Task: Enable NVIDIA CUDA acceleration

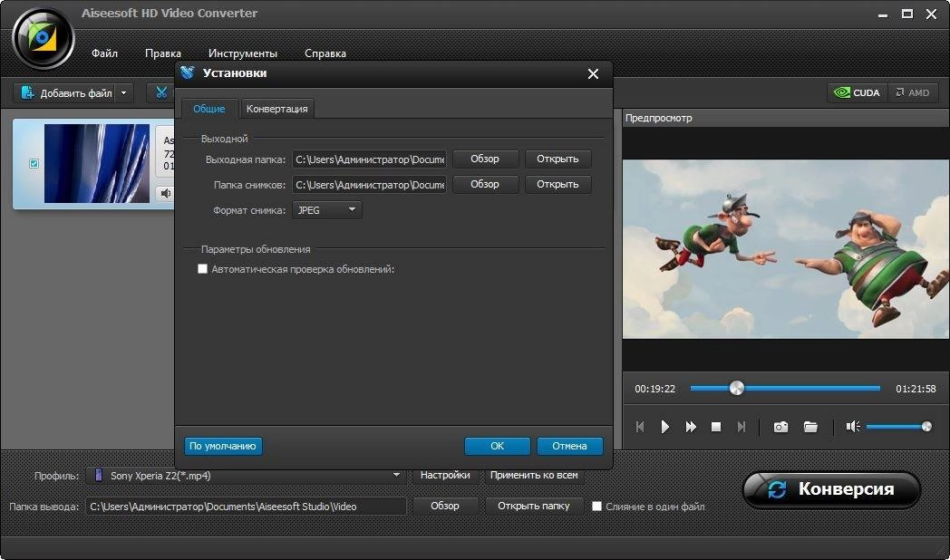Action: [x=857, y=92]
